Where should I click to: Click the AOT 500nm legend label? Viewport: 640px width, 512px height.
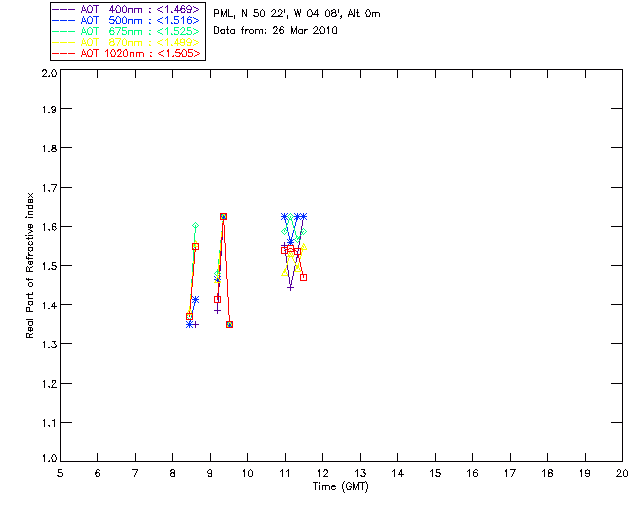(x=140, y=20)
